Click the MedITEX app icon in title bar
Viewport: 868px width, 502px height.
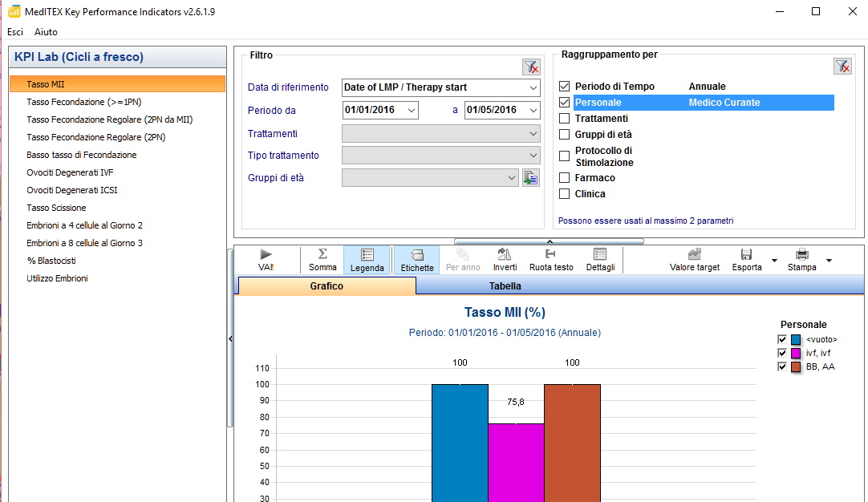[x=14, y=11]
